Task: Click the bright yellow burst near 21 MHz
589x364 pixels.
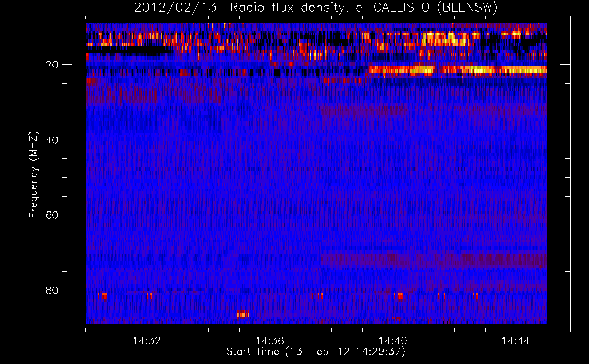Action: (x=458, y=70)
